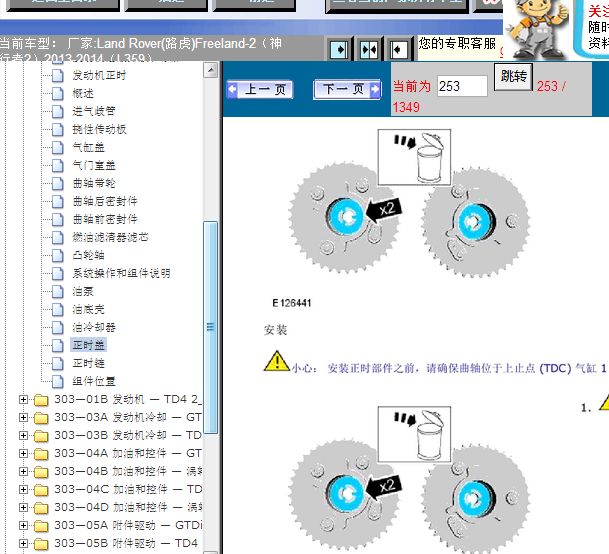Click folder icon of 303-04A 加油和控件
This screenshot has width=609, height=554.
[x=41, y=454]
